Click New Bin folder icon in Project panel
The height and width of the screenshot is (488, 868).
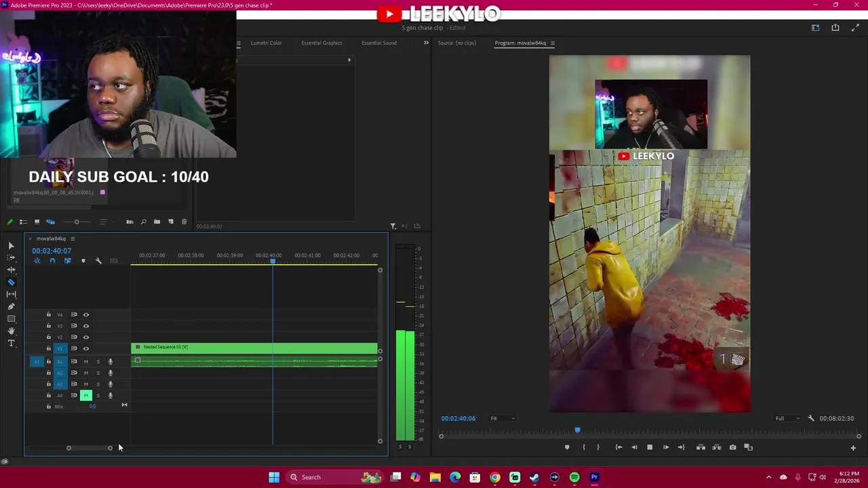(157, 222)
